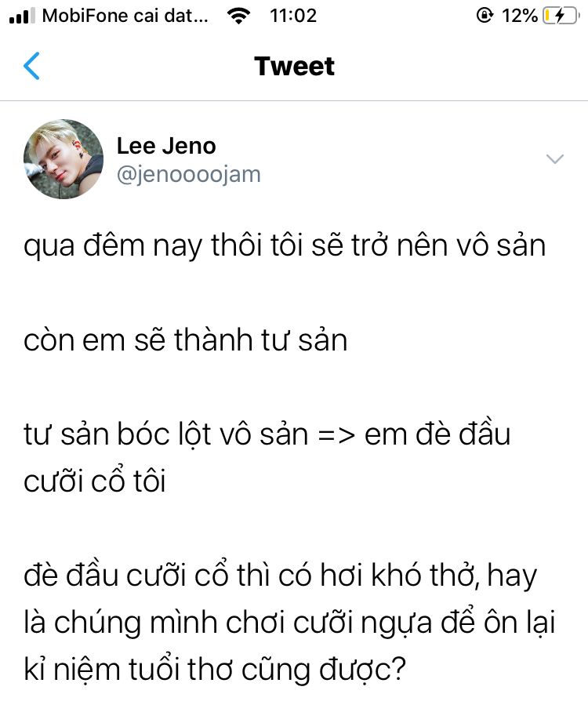Tap the line starting "đè đầu cưỡi cổ thì"
Screen dimensions: 588x712
pyautogui.click(x=280, y=576)
